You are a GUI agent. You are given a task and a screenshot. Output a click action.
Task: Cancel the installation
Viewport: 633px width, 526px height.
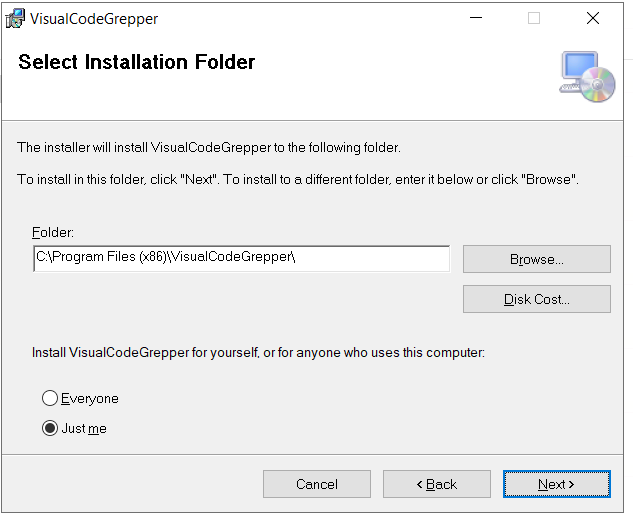coord(316,484)
